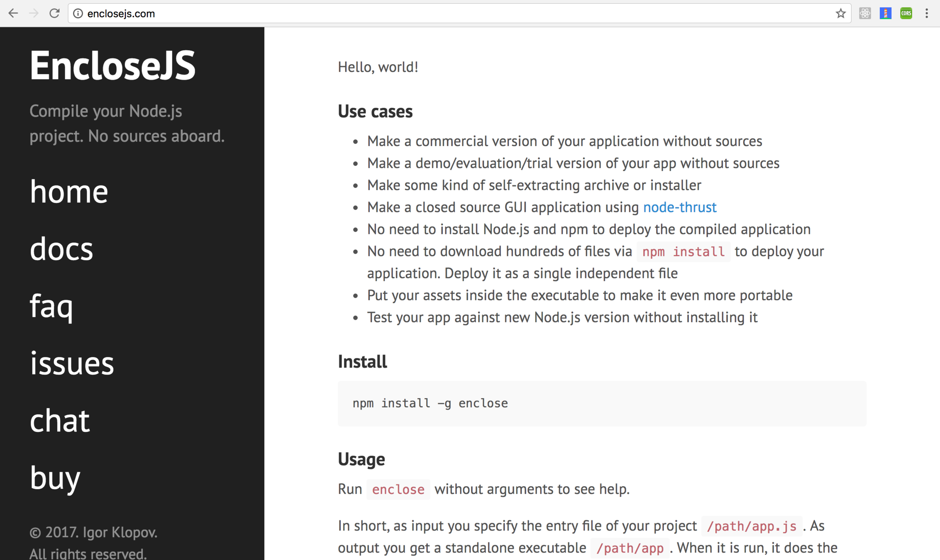The image size is (940, 560).
Task: Click the site info icon in the address bar
Action: pyautogui.click(x=78, y=13)
